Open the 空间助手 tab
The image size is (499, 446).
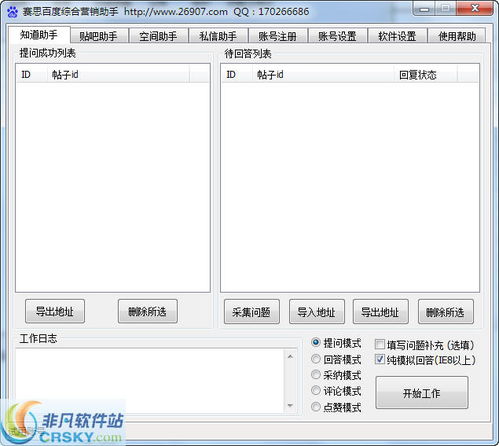(x=158, y=36)
